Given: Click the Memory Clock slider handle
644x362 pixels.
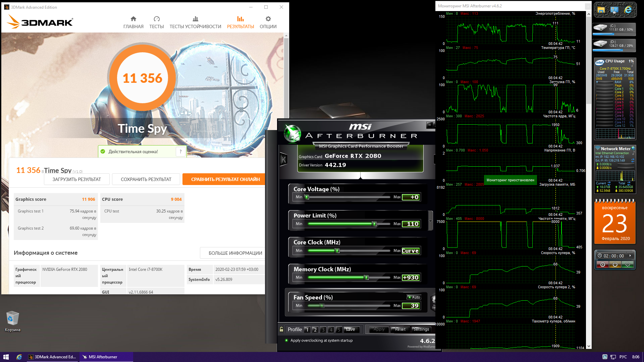Looking at the screenshot, I should pos(366,278).
